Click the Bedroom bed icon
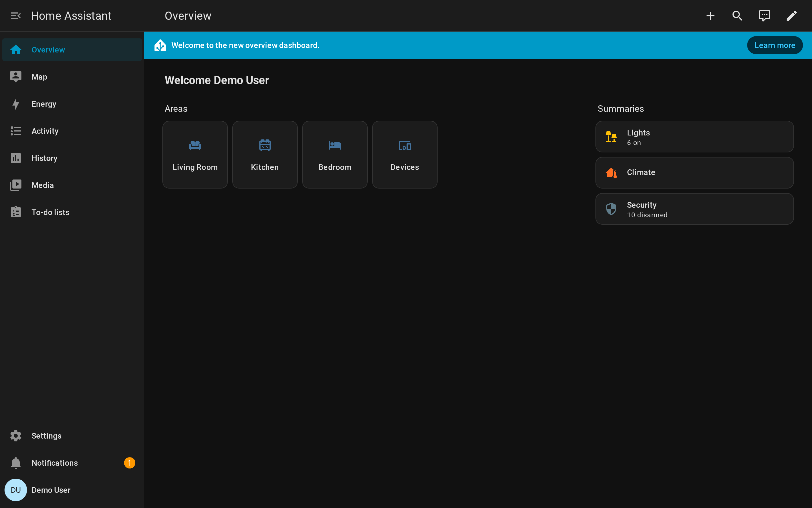This screenshot has height=508, width=812. [335, 145]
